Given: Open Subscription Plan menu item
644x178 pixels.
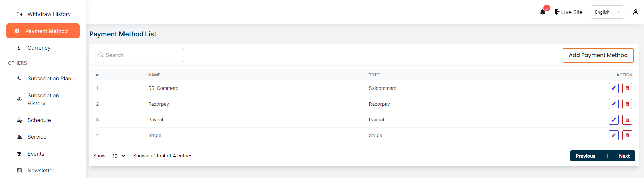Looking at the screenshot, I should (49, 78).
